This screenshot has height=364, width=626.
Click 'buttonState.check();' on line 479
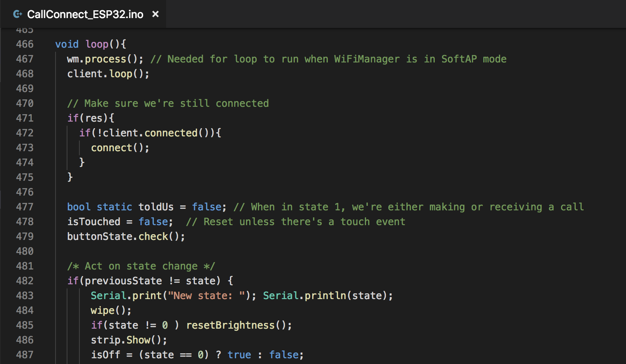click(x=126, y=237)
